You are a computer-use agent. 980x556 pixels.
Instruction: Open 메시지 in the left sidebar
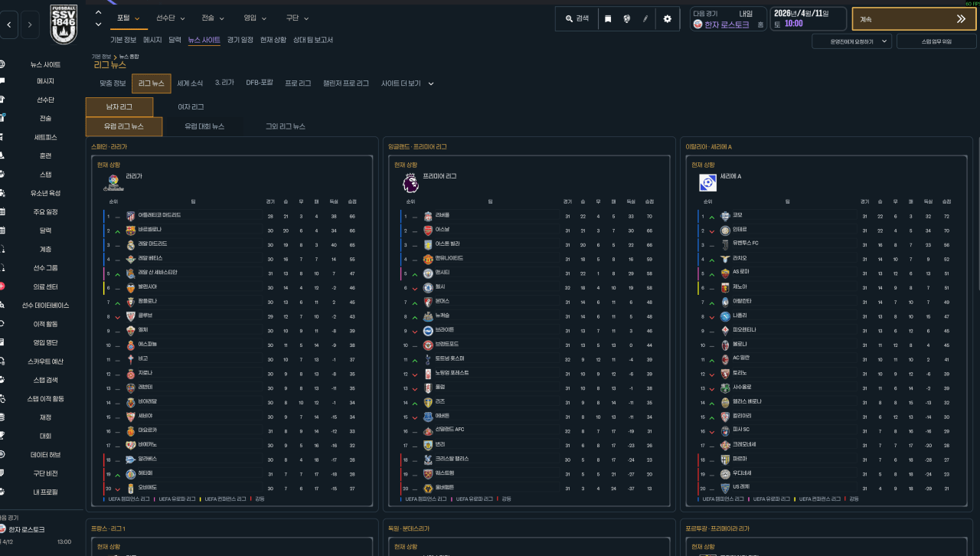(x=45, y=81)
